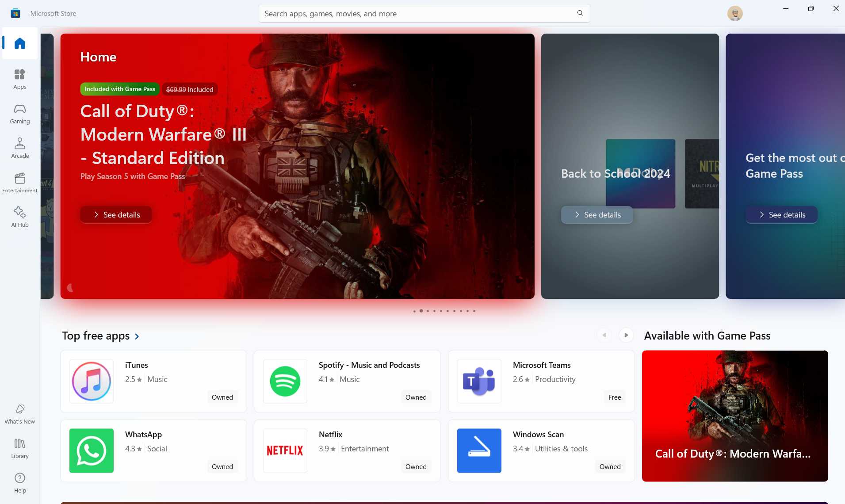The image size is (845, 504).
Task: Jump to the last carousel dot
Action: [474, 311]
